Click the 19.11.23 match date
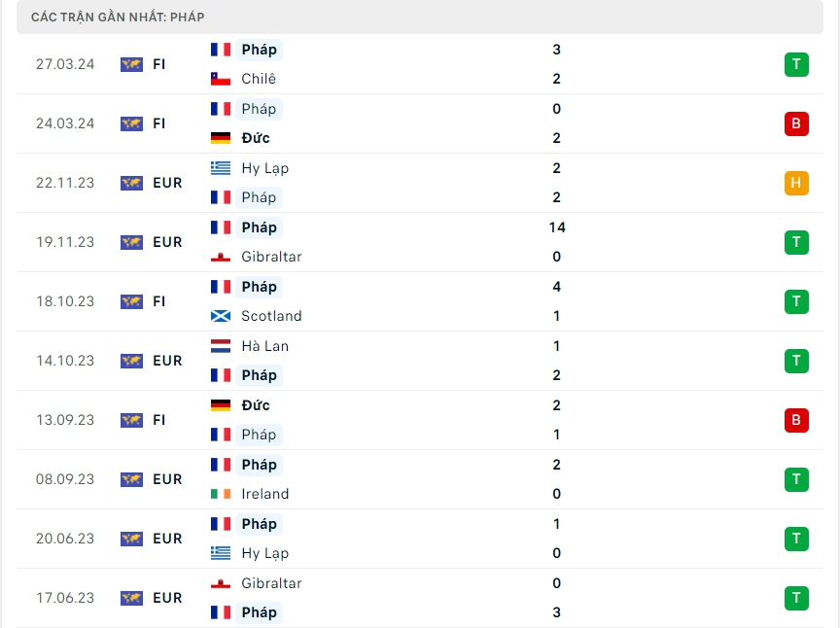Screen dimensions: 840x628 click(65, 242)
